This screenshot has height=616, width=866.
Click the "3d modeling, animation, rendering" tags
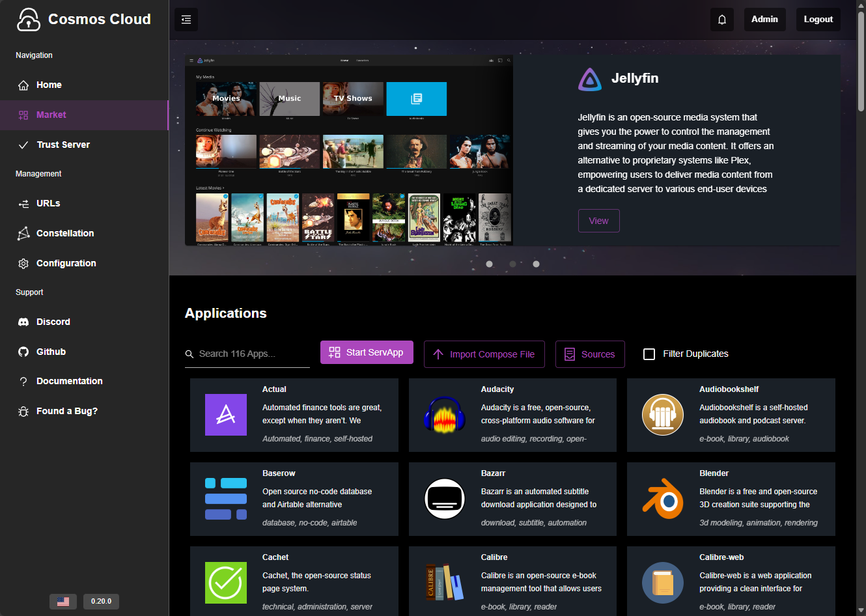pos(759,523)
